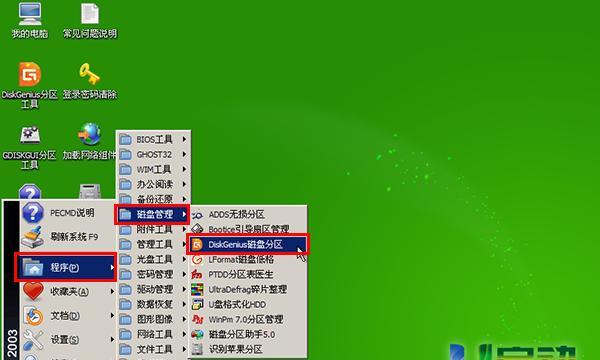This screenshot has width=600, height=360.
Task: Expand 程序(P) submenu
Action: [66, 267]
